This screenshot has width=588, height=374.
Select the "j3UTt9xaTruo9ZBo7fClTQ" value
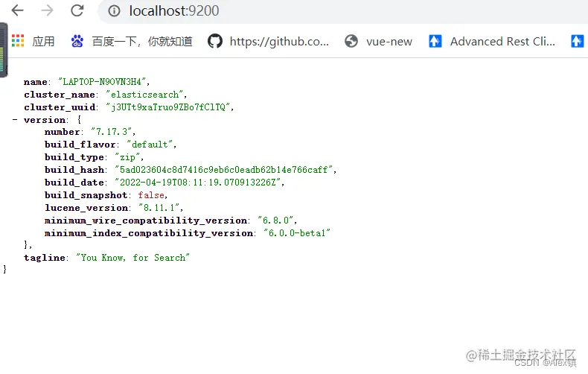click(x=168, y=107)
